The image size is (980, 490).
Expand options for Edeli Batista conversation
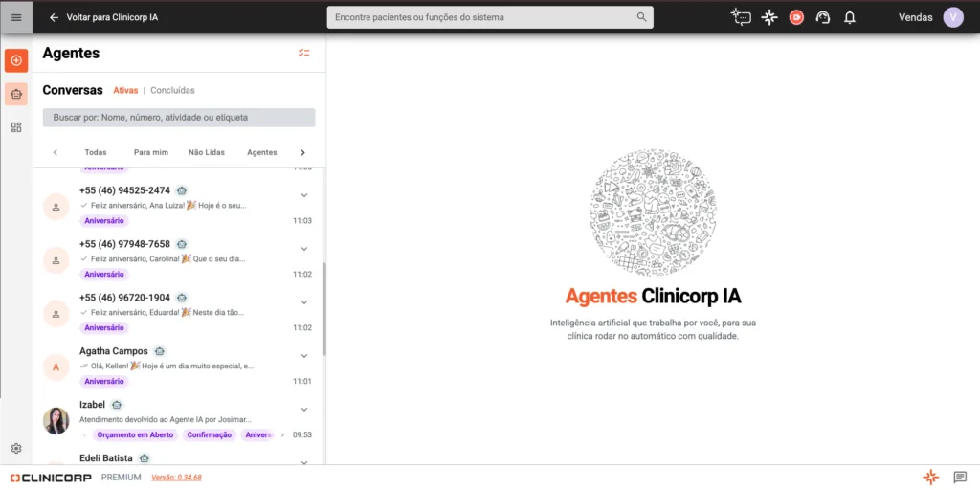304,462
